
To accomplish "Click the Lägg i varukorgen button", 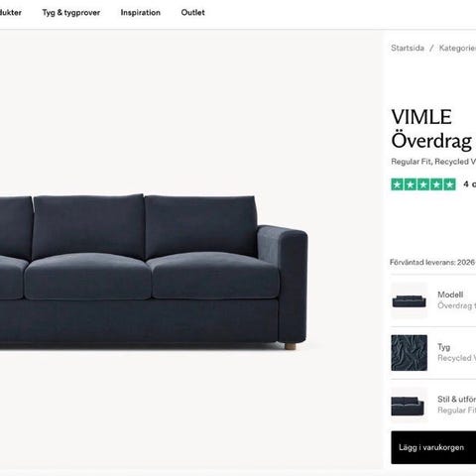I will click(x=433, y=447).
